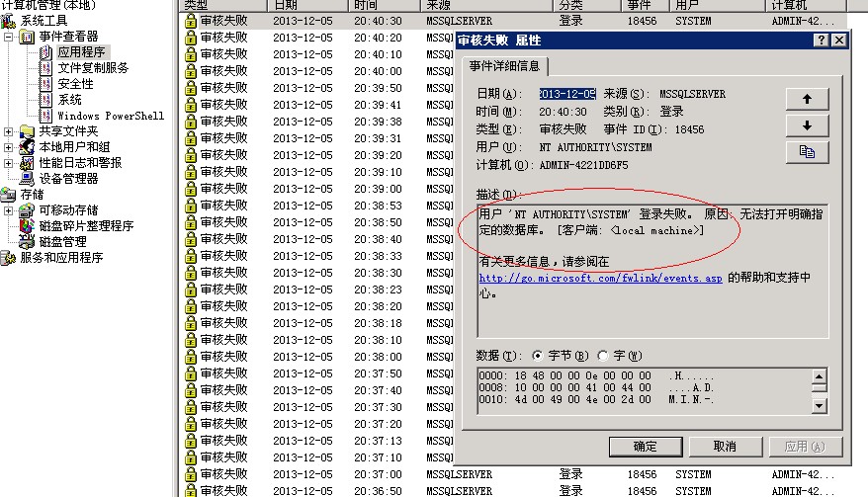Expand the 共享文件夹 tree node
Viewport: 868px width, 497px height.
(x=9, y=131)
